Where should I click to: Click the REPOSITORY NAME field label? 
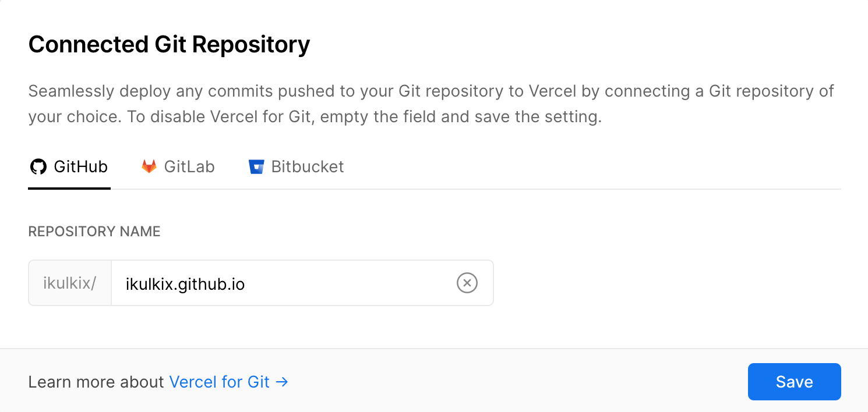coord(94,232)
